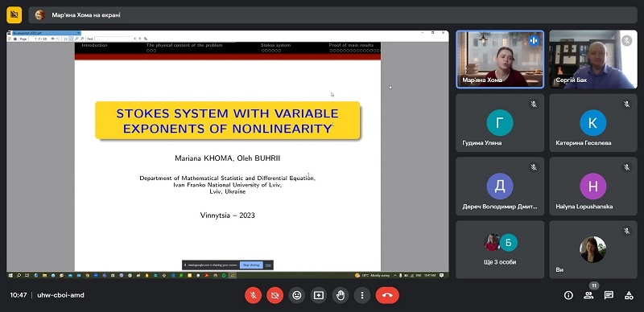The width and height of the screenshot is (644, 312).
Task: Click the 10:47 clock in the bottom bar
Action: pos(19,295)
